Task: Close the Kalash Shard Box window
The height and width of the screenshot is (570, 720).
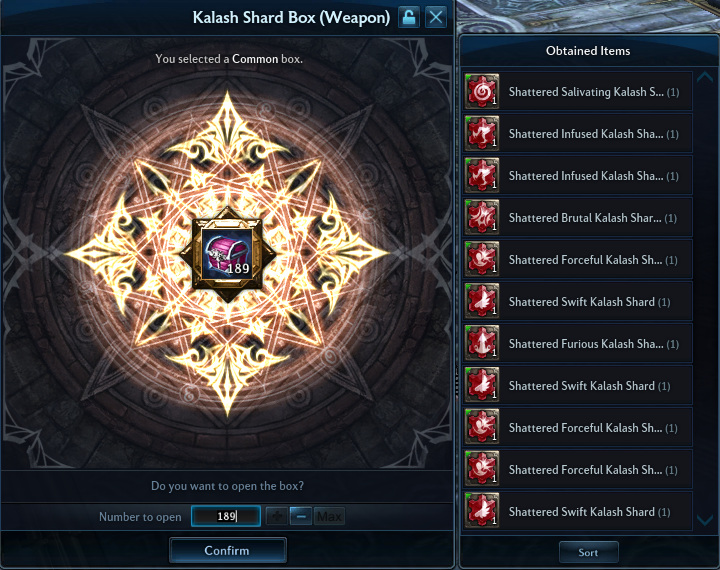Action: point(436,17)
